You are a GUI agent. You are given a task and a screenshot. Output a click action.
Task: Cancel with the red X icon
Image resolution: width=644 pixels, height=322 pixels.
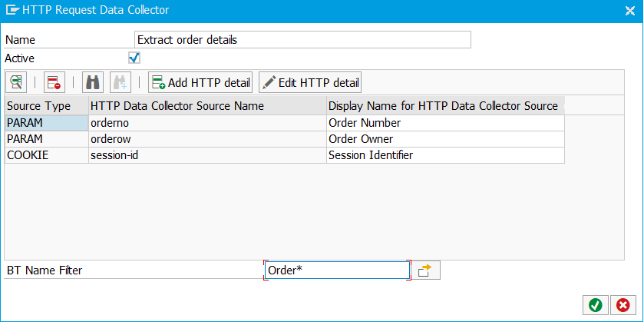coord(623,305)
